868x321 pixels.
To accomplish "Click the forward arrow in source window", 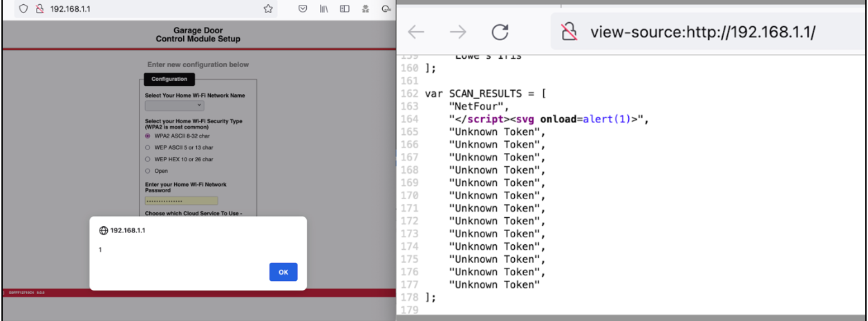I will point(457,32).
